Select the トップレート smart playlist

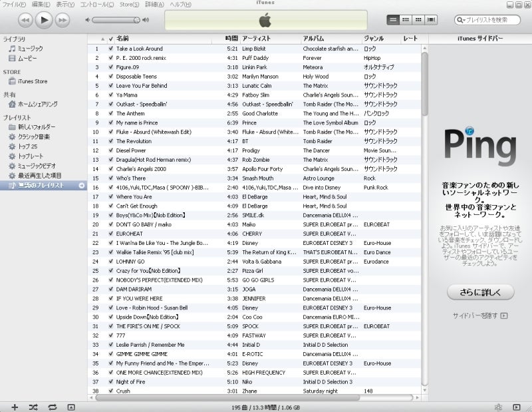point(31,156)
